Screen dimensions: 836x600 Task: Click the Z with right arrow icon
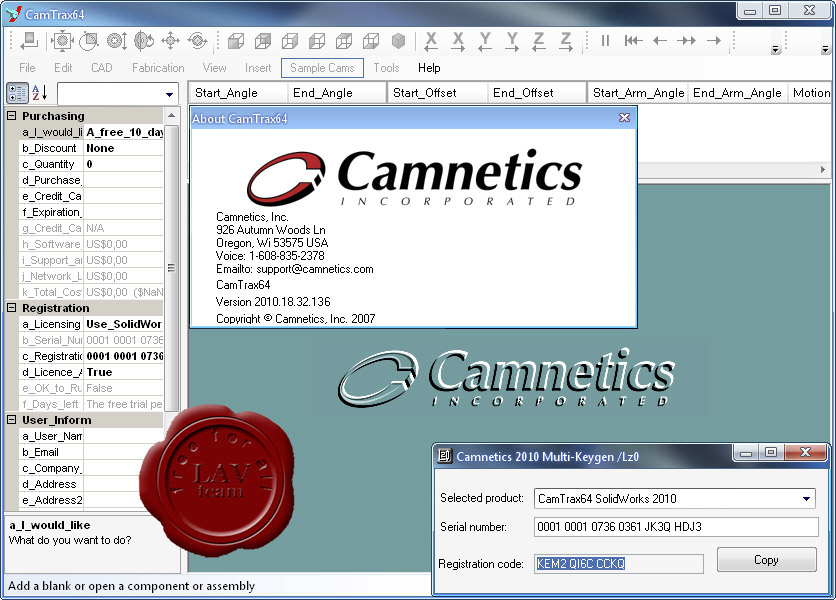(566, 41)
